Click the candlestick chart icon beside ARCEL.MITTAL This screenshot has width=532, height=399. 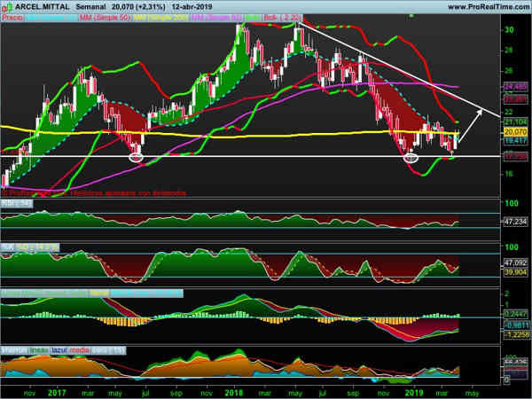point(7,7)
